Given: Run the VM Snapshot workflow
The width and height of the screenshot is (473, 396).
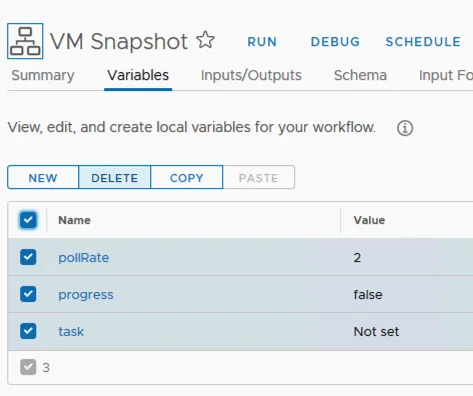Looking at the screenshot, I should tap(262, 42).
